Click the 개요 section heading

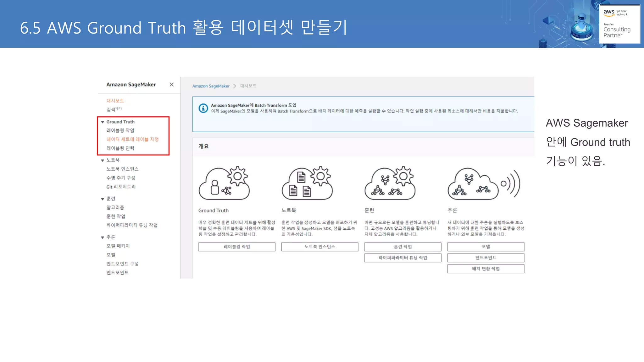[x=203, y=146]
